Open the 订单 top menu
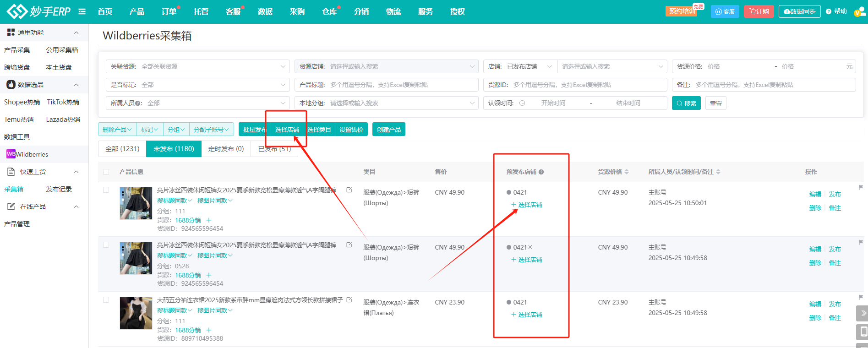Screen dimensions: 868x348 coord(169,11)
